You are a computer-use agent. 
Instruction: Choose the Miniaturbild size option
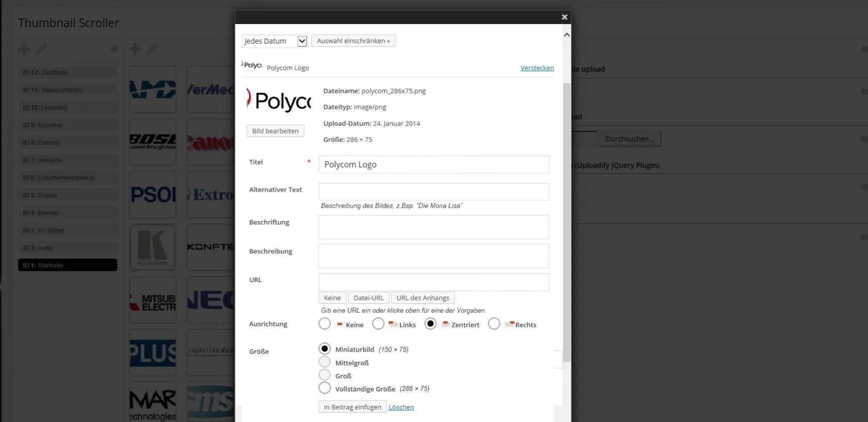coord(325,349)
